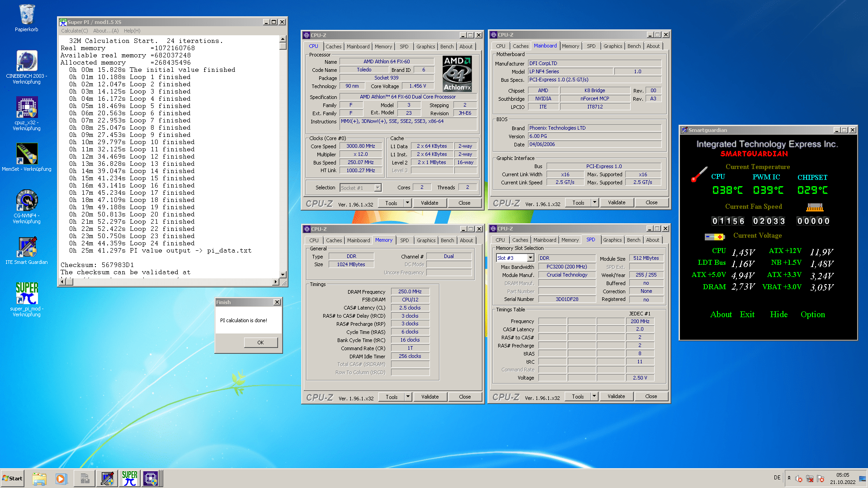Click Validate in the Memory tab window
The height and width of the screenshot is (488, 868).
coord(429,397)
